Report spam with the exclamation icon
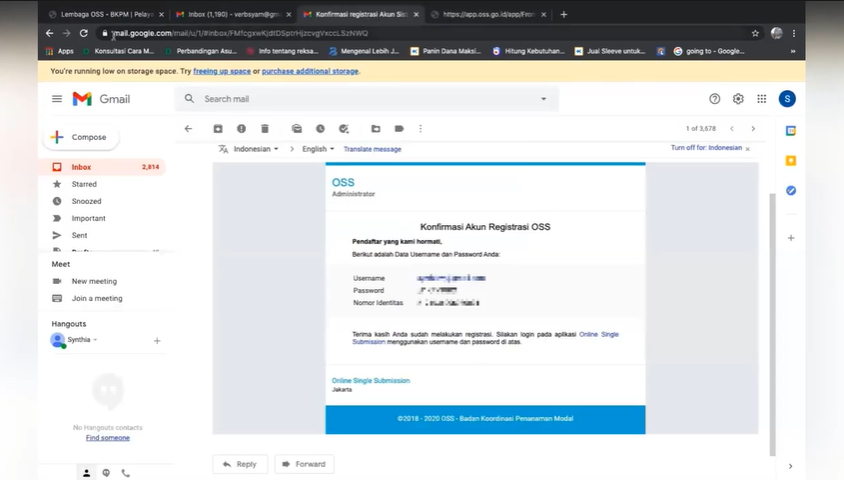Viewport: 844px width, 480px height. [x=241, y=129]
